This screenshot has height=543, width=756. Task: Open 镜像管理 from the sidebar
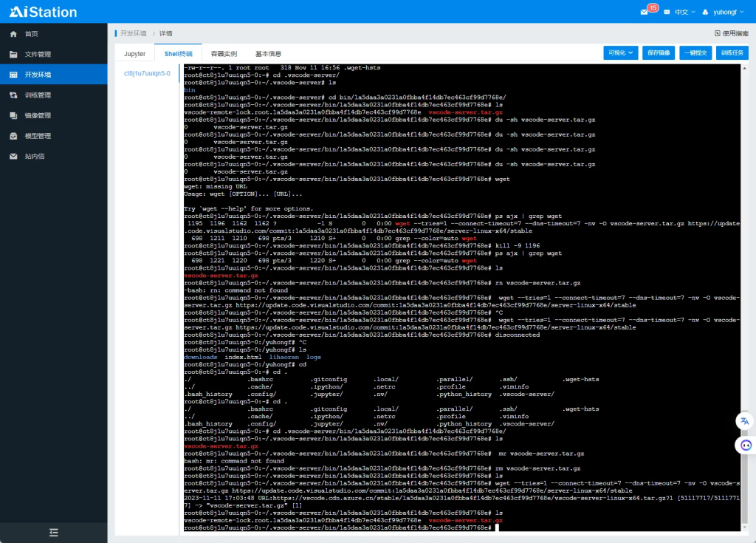coord(38,116)
